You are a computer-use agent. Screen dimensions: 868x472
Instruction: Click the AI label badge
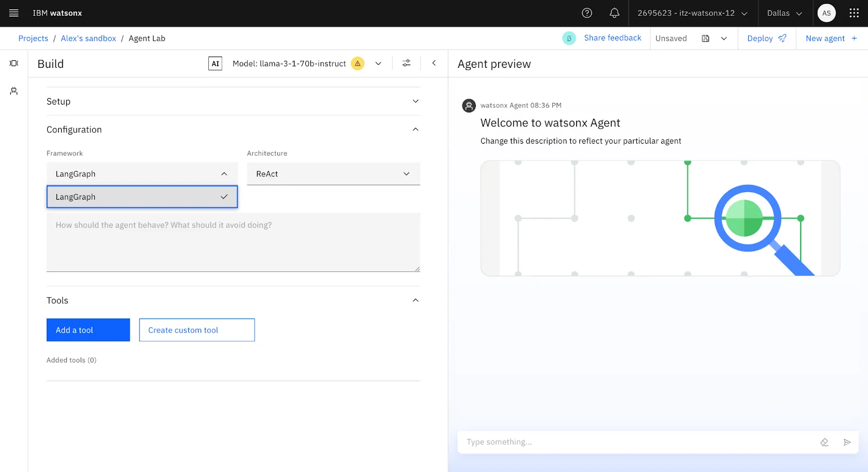pyautogui.click(x=215, y=63)
